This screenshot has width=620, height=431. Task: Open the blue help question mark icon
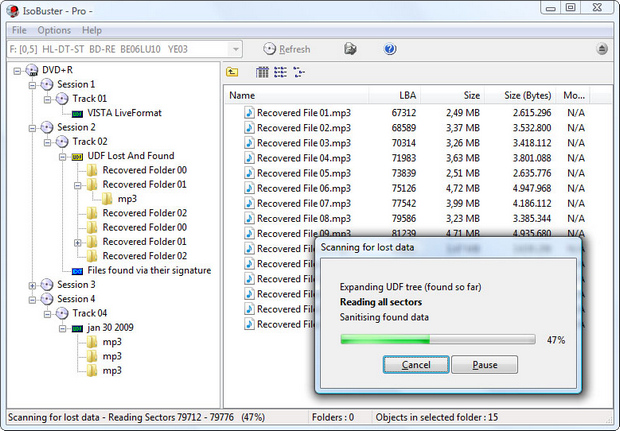pyautogui.click(x=389, y=49)
